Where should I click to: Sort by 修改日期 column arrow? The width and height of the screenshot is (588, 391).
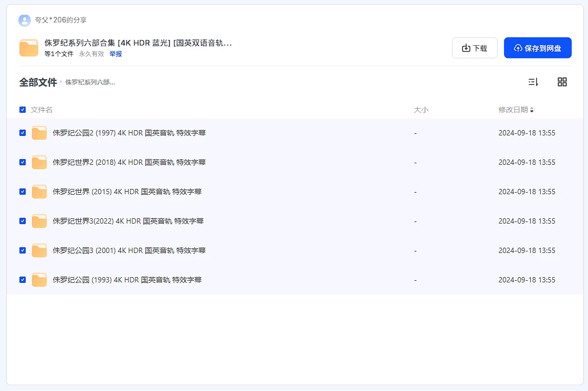tap(532, 110)
